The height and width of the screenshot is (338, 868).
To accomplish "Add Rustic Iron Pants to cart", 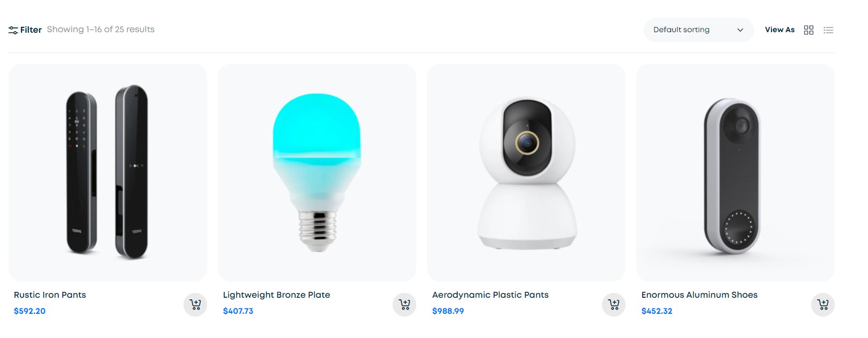I will [195, 305].
